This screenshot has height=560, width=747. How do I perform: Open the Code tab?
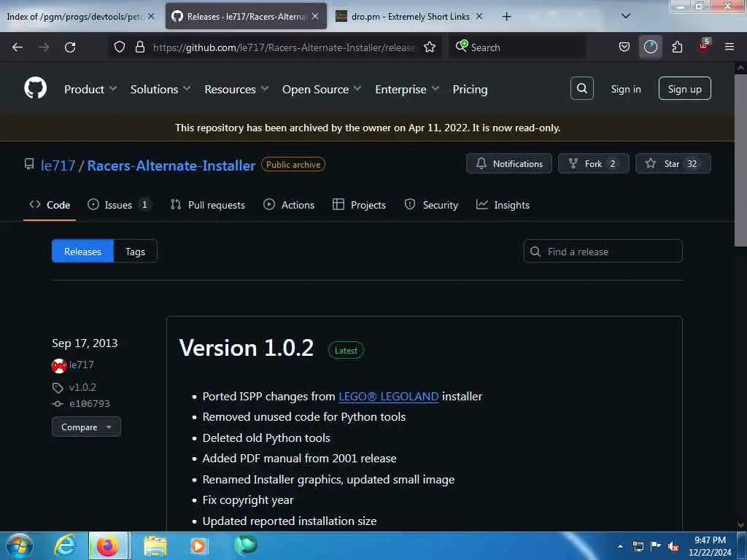coord(50,205)
